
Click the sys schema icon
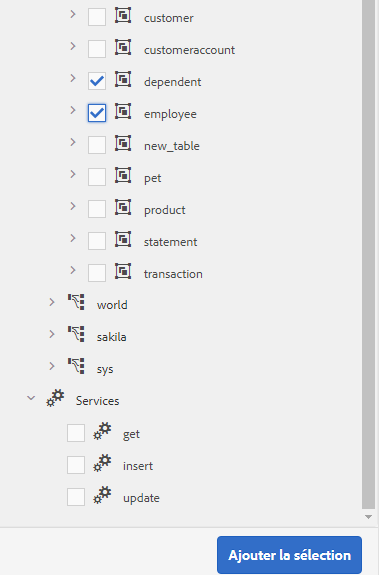76,366
